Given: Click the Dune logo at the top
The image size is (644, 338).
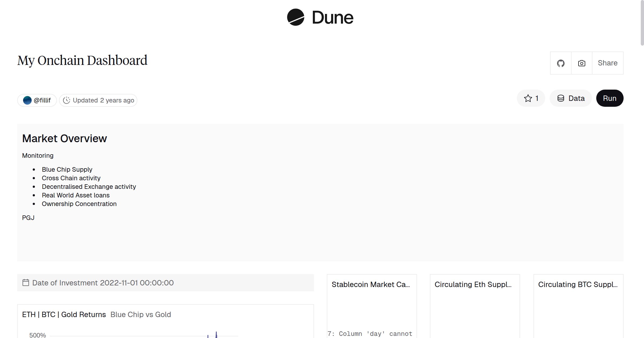Looking at the screenshot, I should (320, 17).
